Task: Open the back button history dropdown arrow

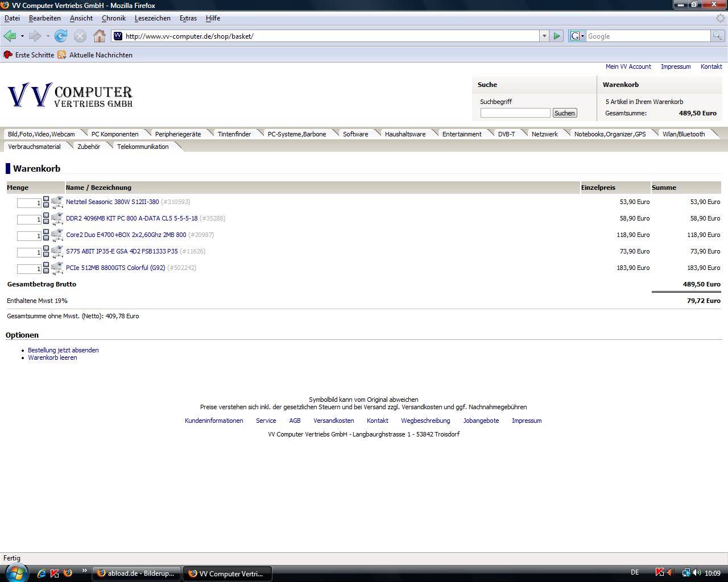Action: click(x=22, y=36)
